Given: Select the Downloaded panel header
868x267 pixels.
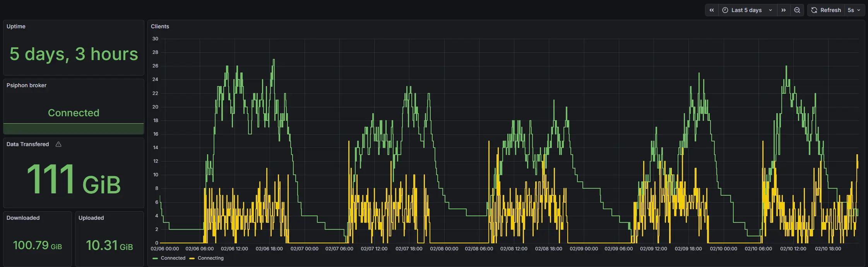Looking at the screenshot, I should coord(23,218).
